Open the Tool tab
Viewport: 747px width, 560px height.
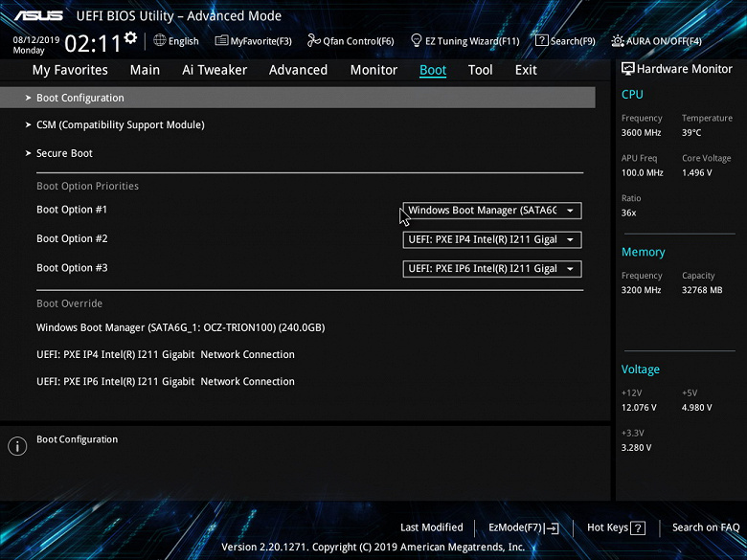[480, 70]
